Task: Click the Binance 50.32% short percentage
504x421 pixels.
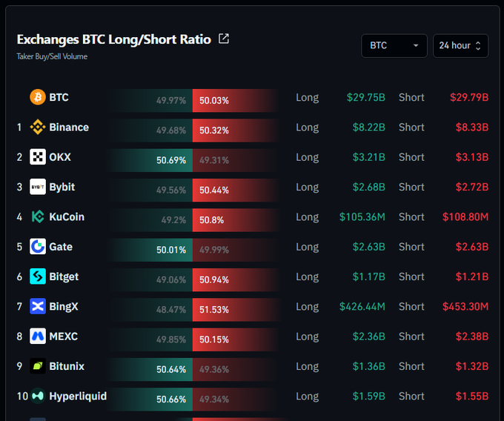Action: [214, 130]
